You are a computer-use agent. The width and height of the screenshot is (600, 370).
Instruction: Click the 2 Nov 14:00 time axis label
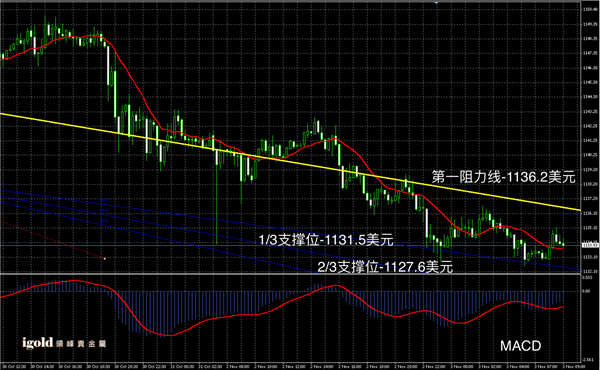click(321, 367)
